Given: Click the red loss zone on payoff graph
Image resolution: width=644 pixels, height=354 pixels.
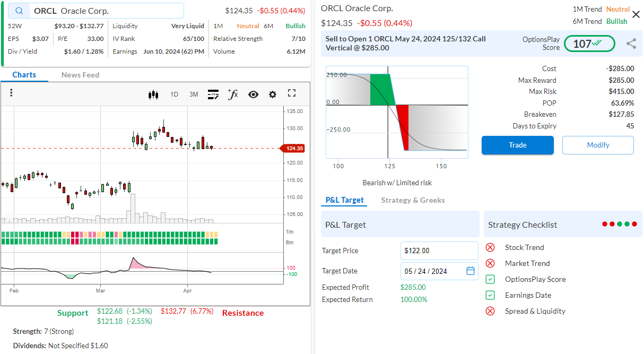Looking at the screenshot, I should coord(403,126).
